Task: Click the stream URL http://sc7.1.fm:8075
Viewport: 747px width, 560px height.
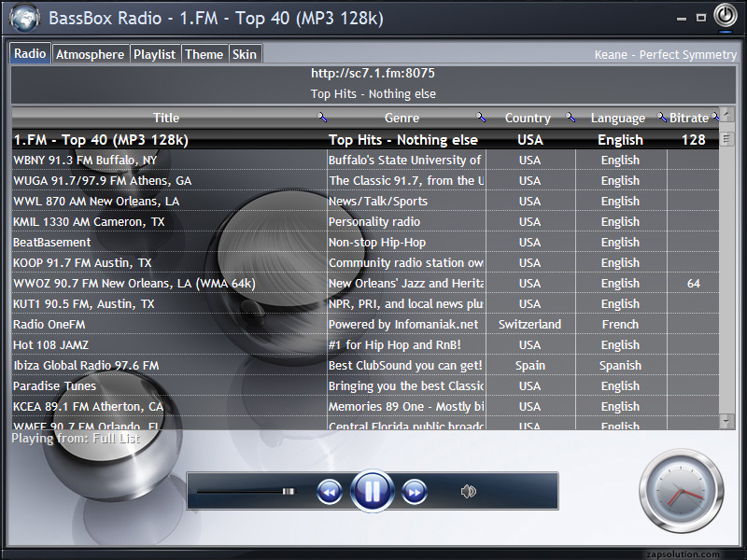Action: click(373, 73)
